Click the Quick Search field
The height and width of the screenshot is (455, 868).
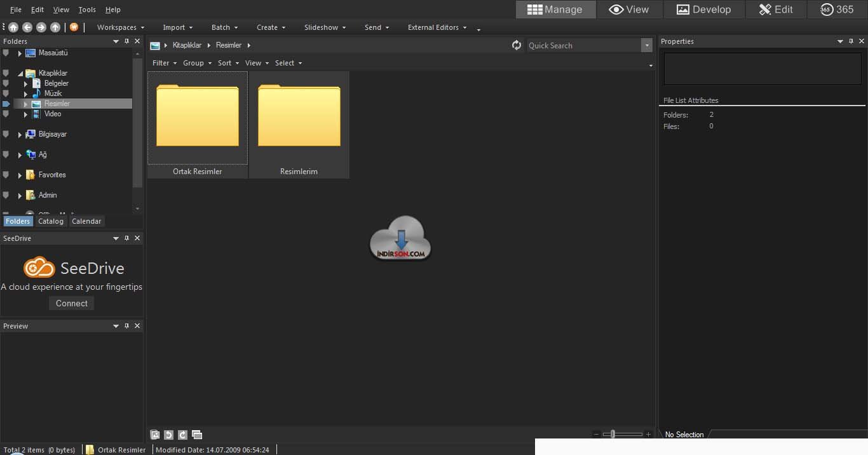click(x=584, y=45)
